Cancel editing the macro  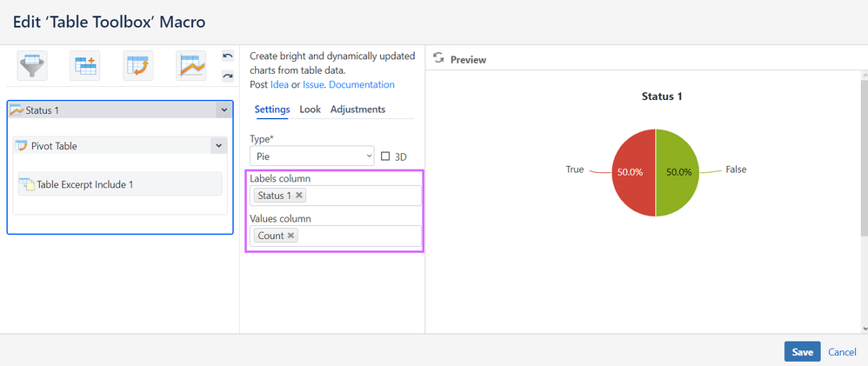(842, 352)
